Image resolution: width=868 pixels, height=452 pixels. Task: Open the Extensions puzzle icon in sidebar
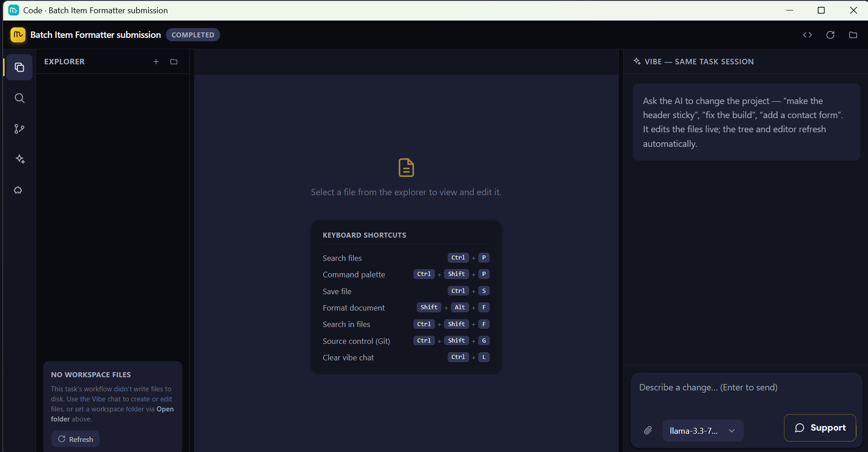18,190
